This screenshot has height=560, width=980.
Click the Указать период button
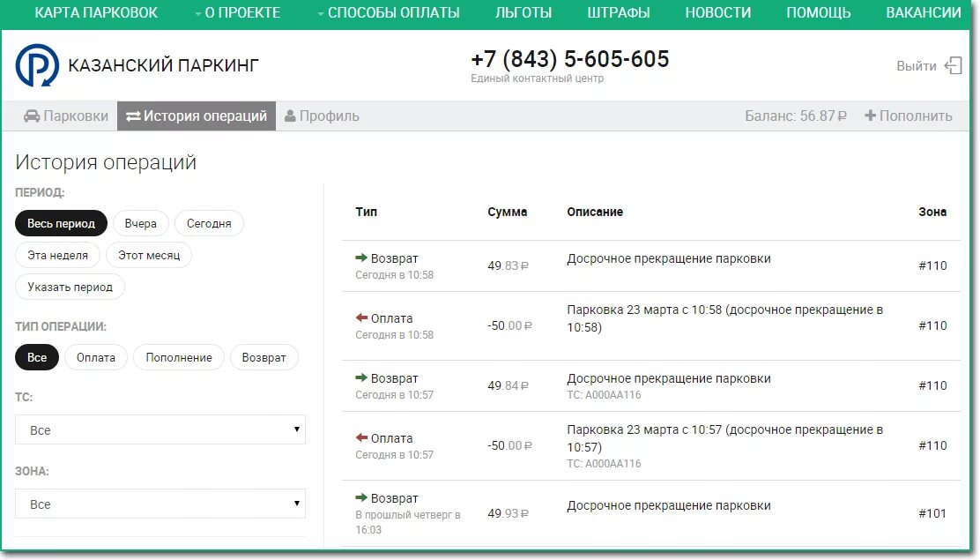pos(70,287)
